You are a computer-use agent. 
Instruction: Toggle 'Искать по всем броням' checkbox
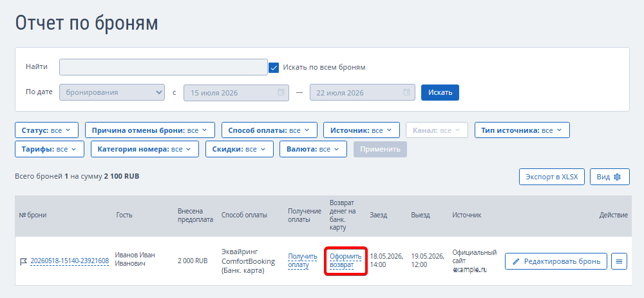point(274,68)
